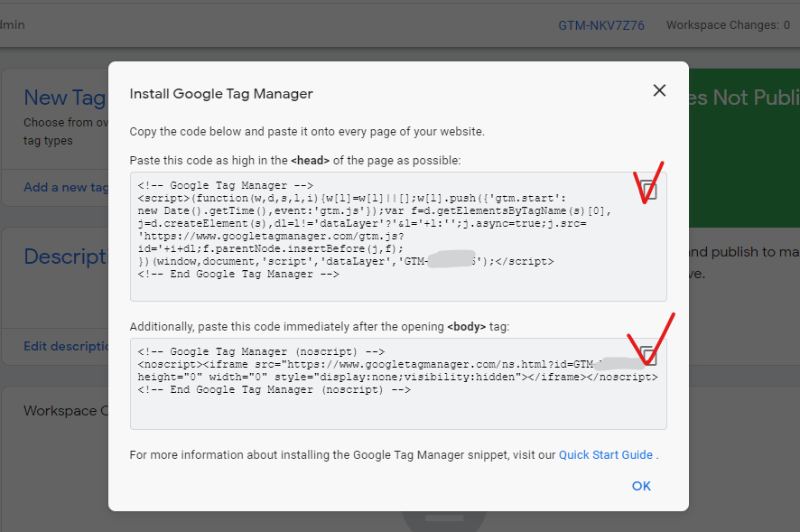Select the Description card heading
The image size is (800, 532).
pos(65,256)
